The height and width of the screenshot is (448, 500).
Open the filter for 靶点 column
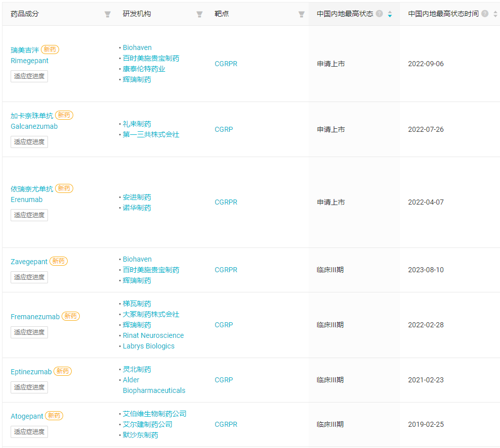[302, 14]
